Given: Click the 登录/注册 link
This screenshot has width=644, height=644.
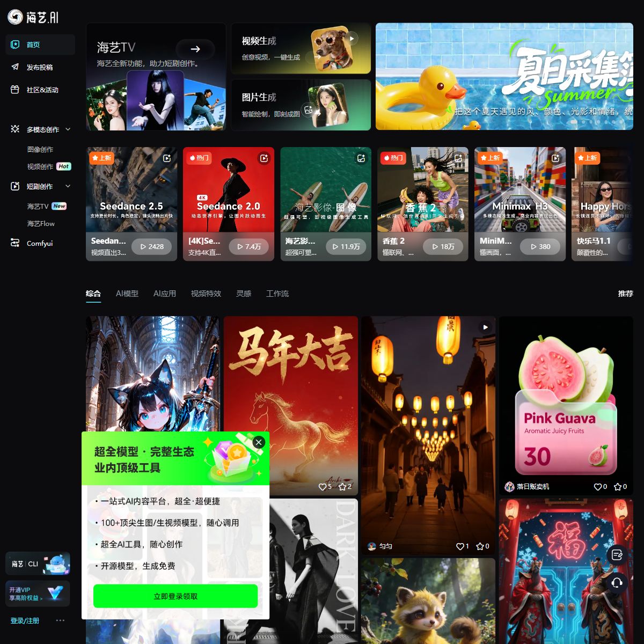Looking at the screenshot, I should (x=25, y=620).
